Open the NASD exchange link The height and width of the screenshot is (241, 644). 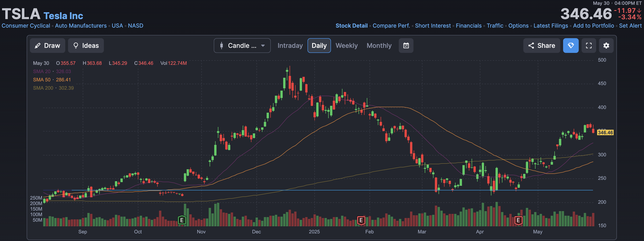point(136,26)
